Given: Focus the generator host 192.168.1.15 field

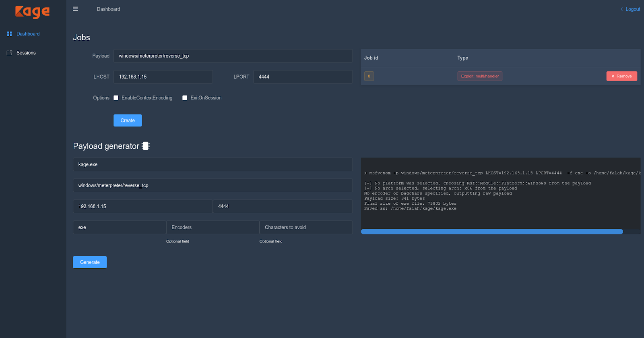Looking at the screenshot, I should 143,206.
